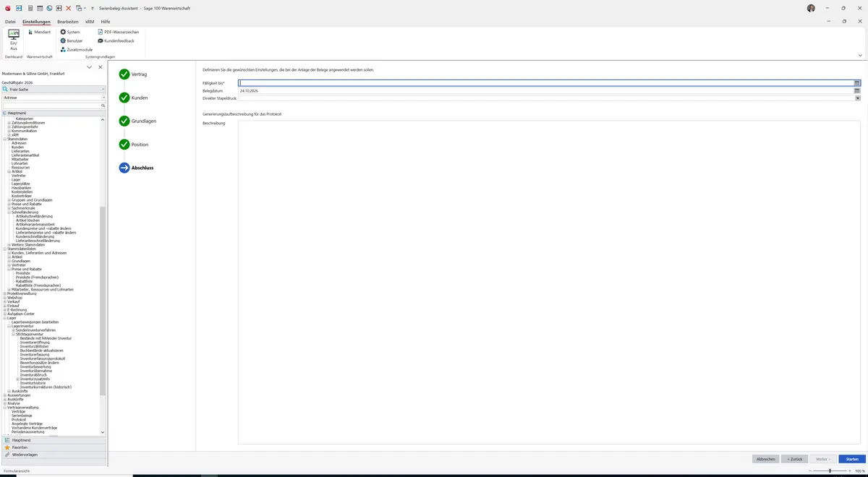Open the Mandant settings

tap(39, 32)
